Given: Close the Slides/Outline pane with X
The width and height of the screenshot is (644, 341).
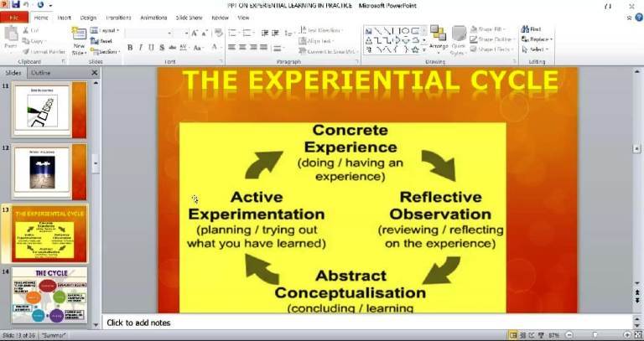Looking at the screenshot, I should pyautogui.click(x=94, y=73).
